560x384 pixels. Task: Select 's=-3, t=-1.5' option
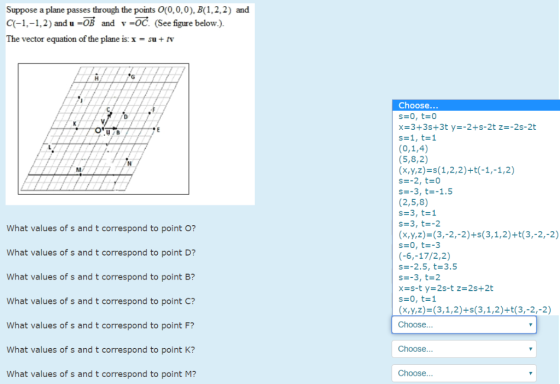point(476,191)
